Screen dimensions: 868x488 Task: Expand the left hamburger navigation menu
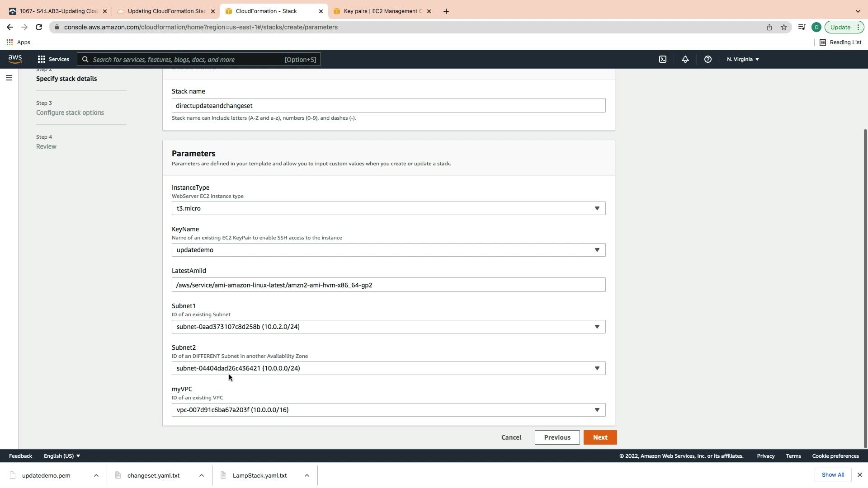[9, 78]
